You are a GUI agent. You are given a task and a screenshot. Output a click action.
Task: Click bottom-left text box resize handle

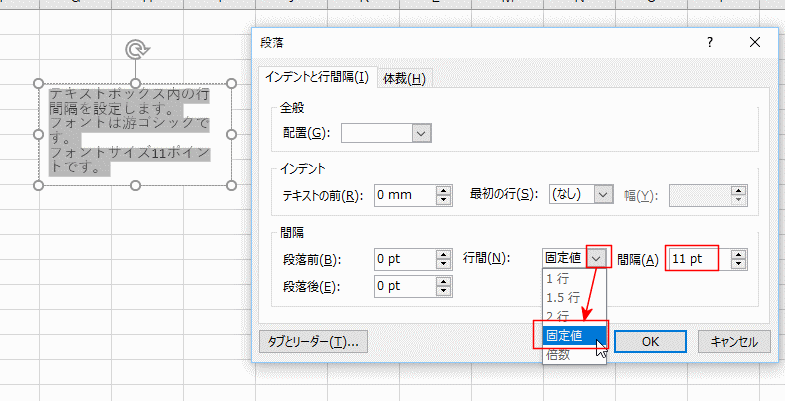pyautogui.click(x=39, y=186)
